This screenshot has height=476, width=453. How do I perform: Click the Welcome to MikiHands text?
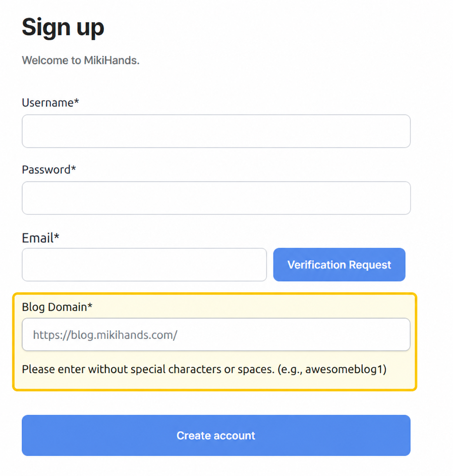81,60
